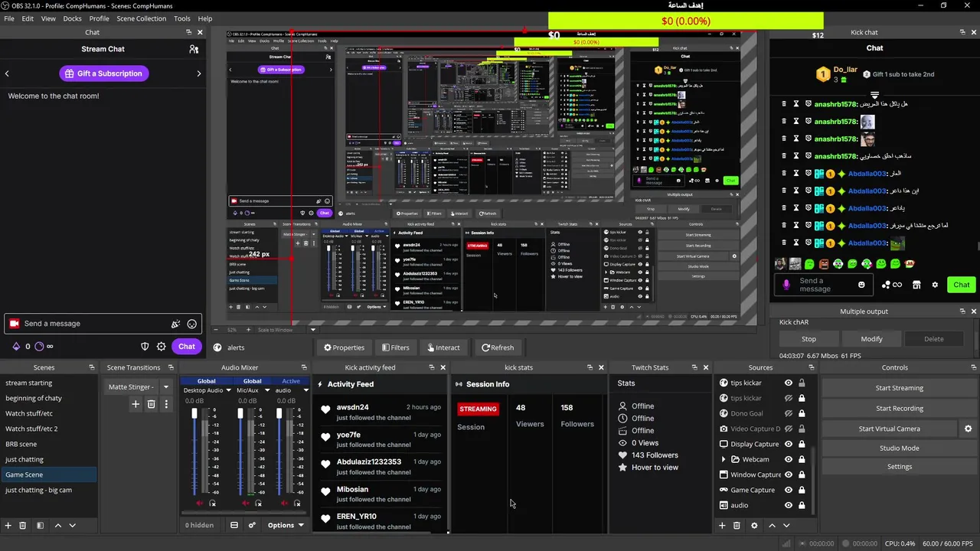980x551 pixels.
Task: Open the Help menu
Action: tap(205, 18)
